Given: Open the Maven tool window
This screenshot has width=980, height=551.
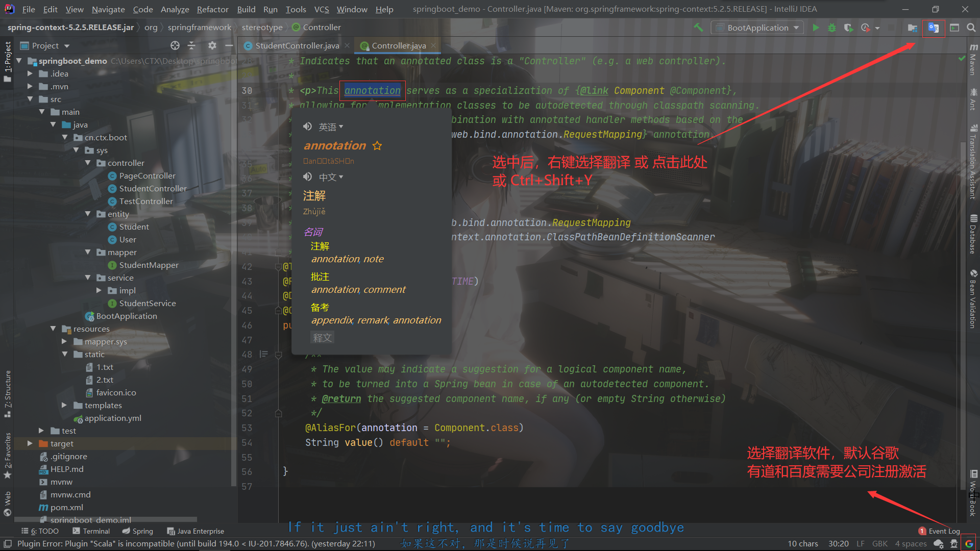Looking at the screenshot, I should 973,60.
